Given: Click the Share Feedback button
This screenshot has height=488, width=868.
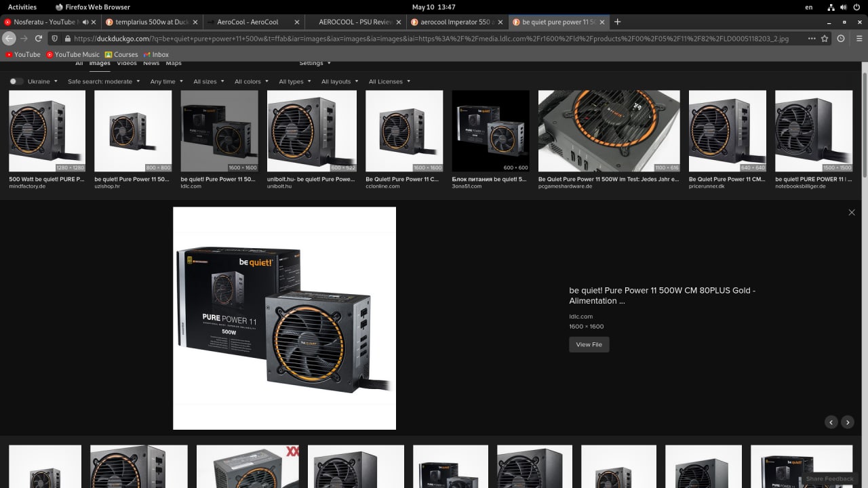Looking at the screenshot, I should tap(829, 479).
